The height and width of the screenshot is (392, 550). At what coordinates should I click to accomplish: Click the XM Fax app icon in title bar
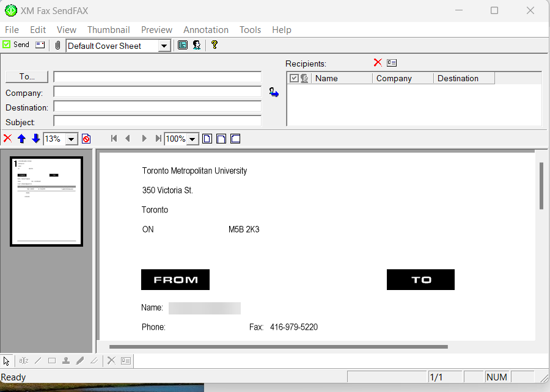tap(11, 10)
